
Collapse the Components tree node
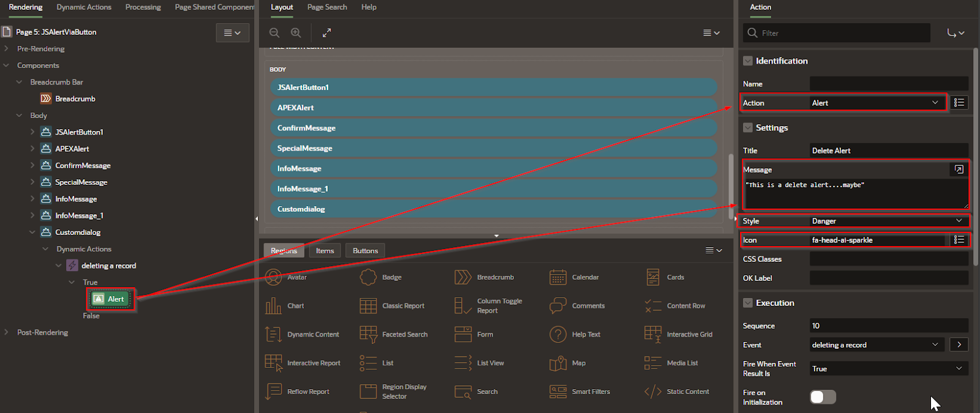pos(6,65)
